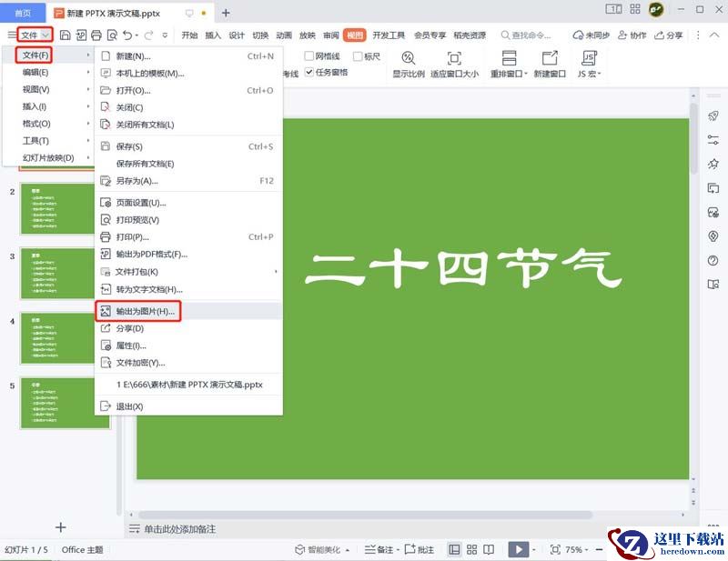Click the undo arrow icon
This screenshot has height=561, width=728.
126,35
